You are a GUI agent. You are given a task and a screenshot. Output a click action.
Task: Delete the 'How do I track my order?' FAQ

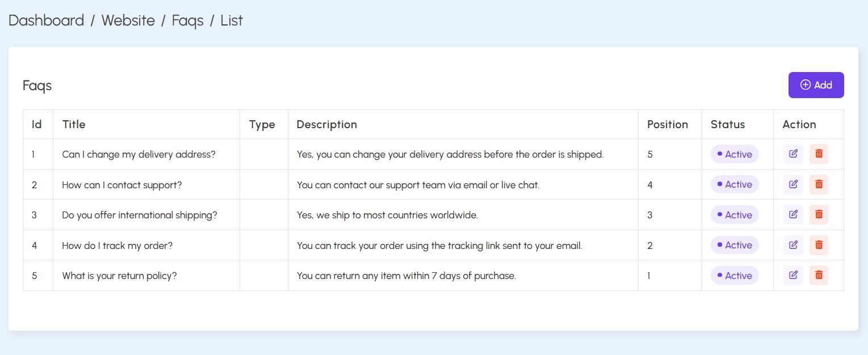point(819,245)
